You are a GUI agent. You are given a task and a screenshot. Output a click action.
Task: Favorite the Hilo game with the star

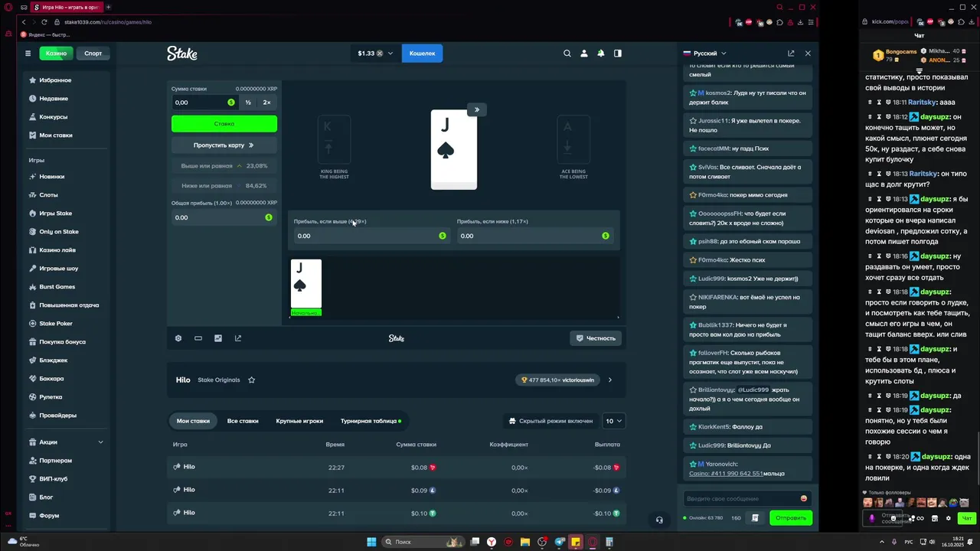(x=251, y=380)
